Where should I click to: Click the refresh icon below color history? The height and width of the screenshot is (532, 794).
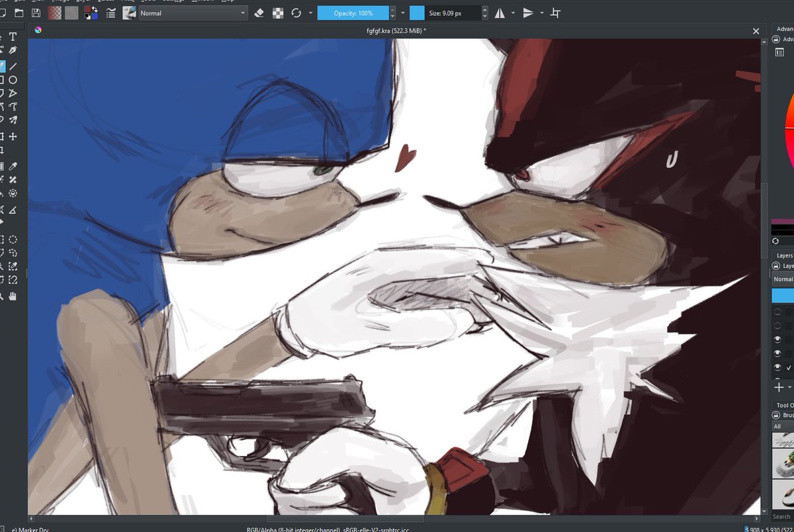[x=775, y=241]
